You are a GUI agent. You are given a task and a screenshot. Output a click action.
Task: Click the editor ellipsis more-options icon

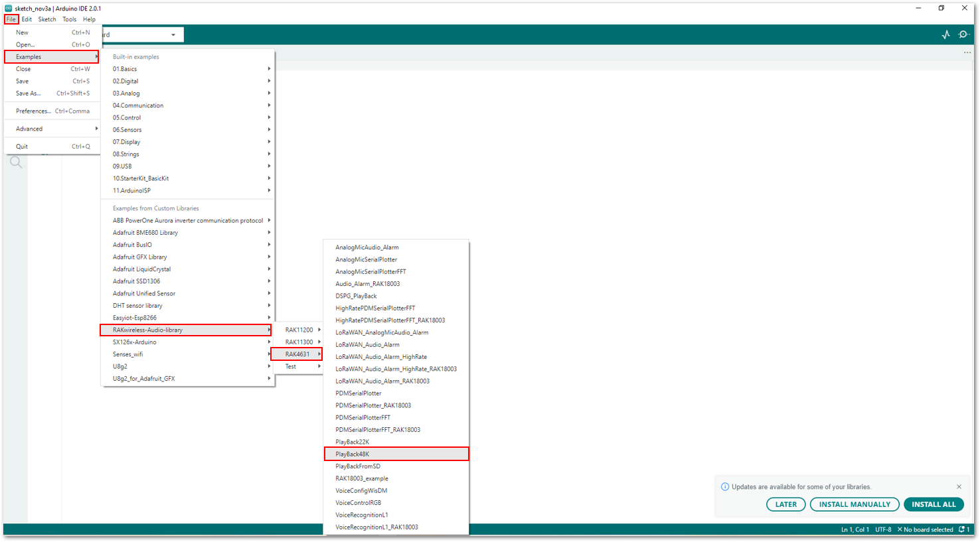coord(967,52)
